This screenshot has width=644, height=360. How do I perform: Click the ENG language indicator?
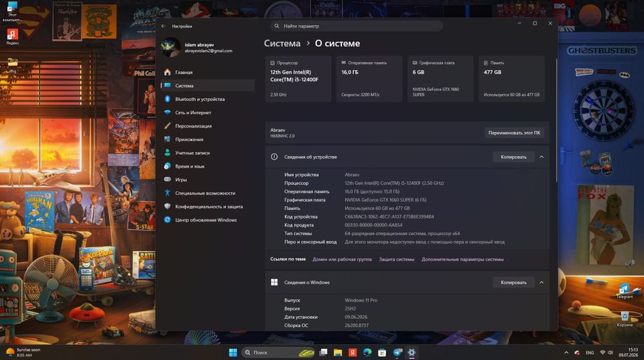point(590,353)
